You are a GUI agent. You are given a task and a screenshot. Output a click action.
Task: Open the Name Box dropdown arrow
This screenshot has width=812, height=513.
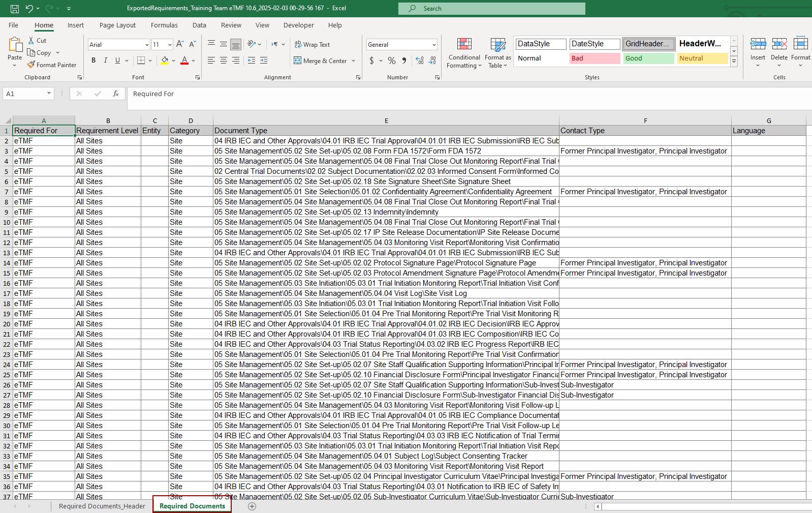(x=49, y=94)
